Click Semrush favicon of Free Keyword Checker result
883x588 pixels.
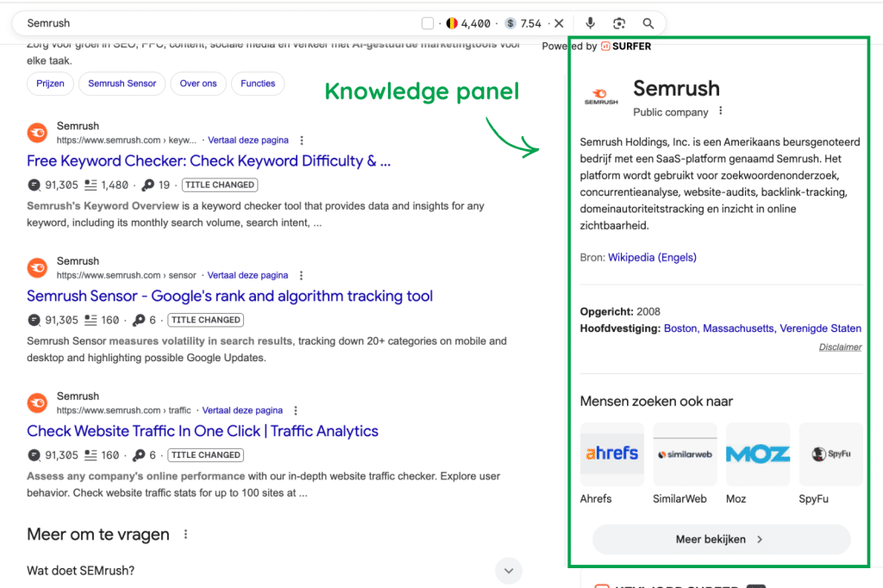[x=38, y=133]
